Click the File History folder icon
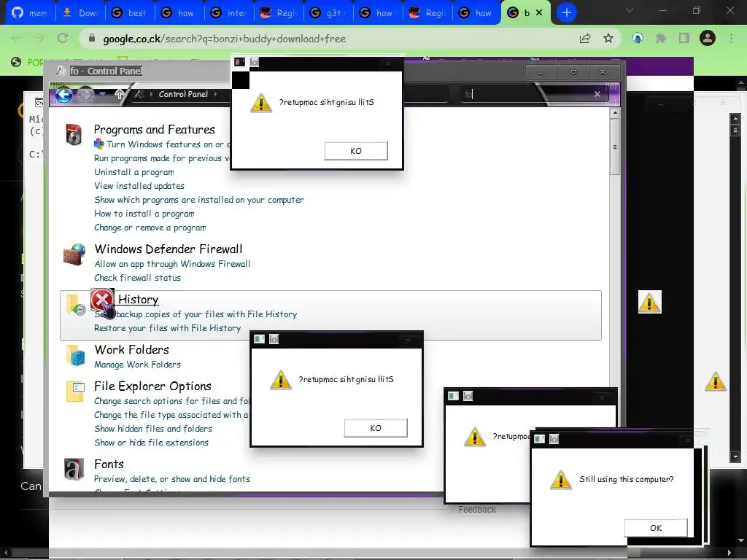Image resolution: width=747 pixels, height=560 pixels. point(75,305)
